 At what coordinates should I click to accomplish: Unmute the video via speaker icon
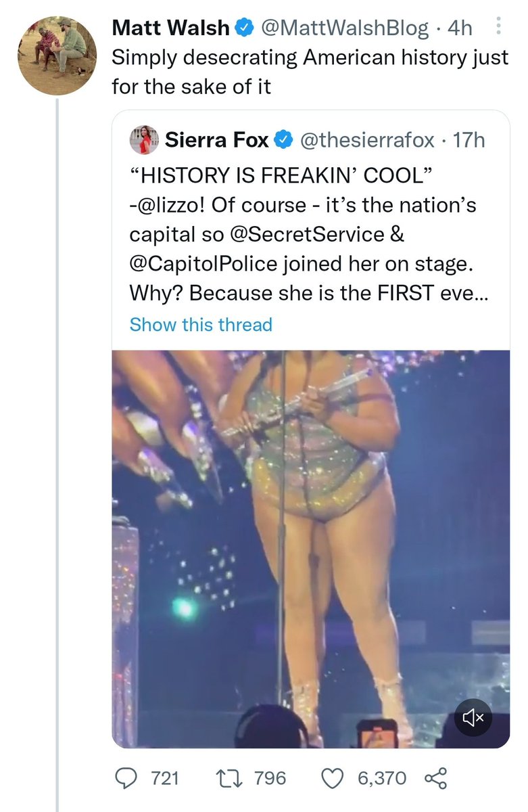click(473, 718)
